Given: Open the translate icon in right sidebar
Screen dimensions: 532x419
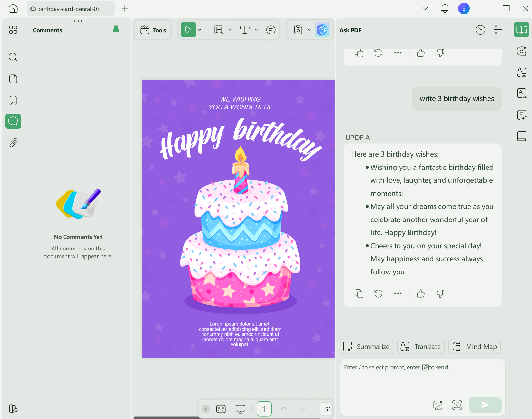Looking at the screenshot, I should (x=521, y=72).
